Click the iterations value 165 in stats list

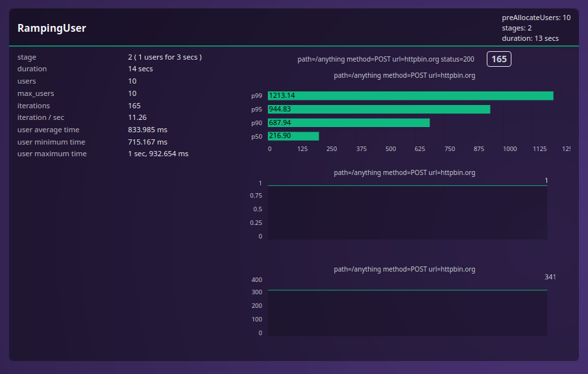[x=134, y=106]
